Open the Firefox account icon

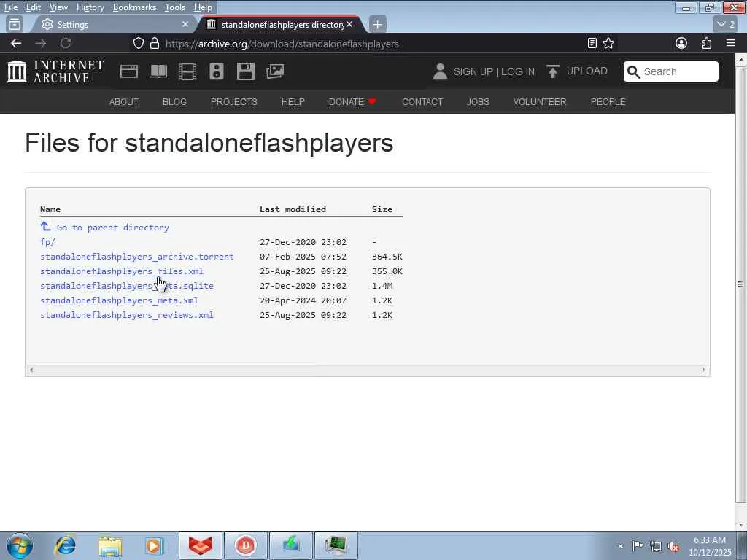pos(681,43)
